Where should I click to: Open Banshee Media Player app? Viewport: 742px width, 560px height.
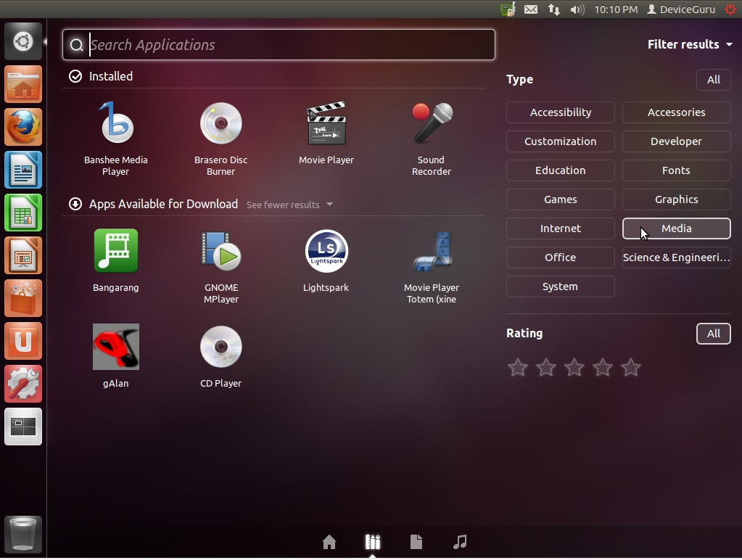(116, 139)
